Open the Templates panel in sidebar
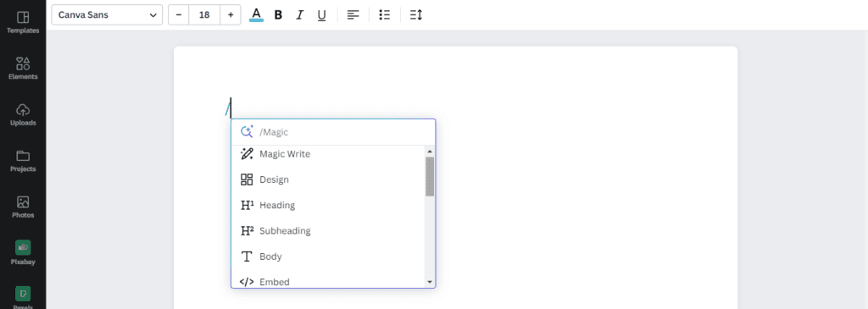Viewport: 868px width, 309px height. click(x=23, y=22)
